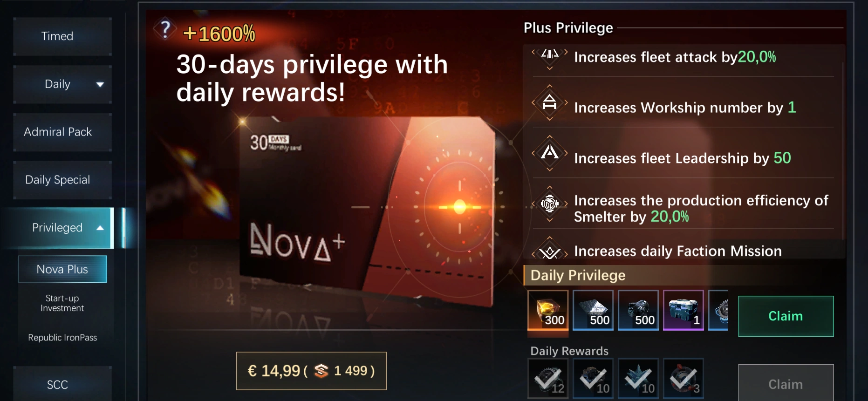This screenshot has height=401, width=868.
Task: Buy Nova Plus for € 14,99
Action: coord(311,371)
